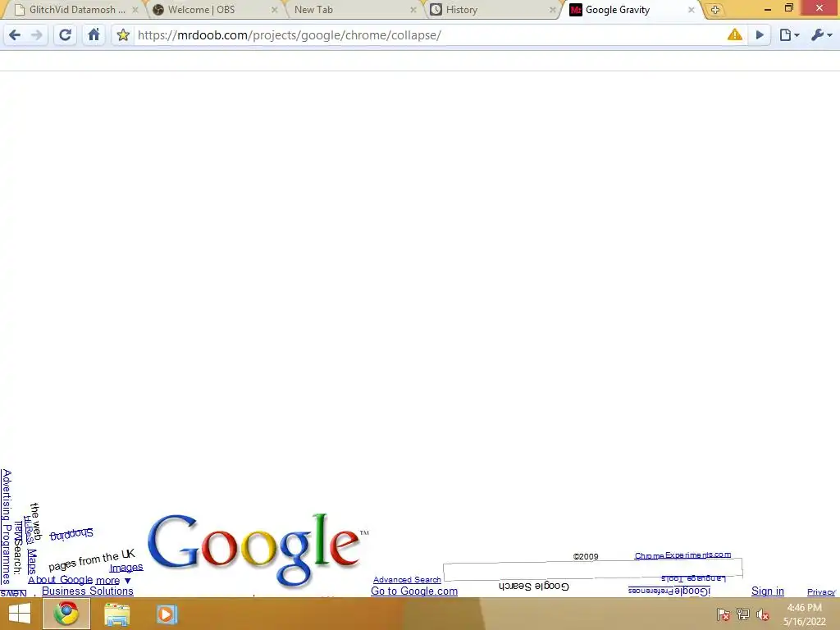Minimize the Chrome window
Screen dimensions: 840x630
[767, 9]
